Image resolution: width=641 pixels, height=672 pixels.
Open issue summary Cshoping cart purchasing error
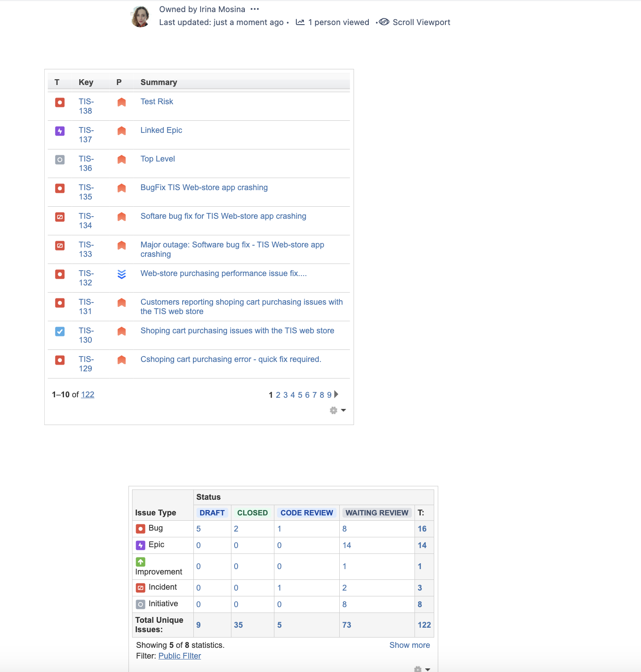click(x=231, y=359)
